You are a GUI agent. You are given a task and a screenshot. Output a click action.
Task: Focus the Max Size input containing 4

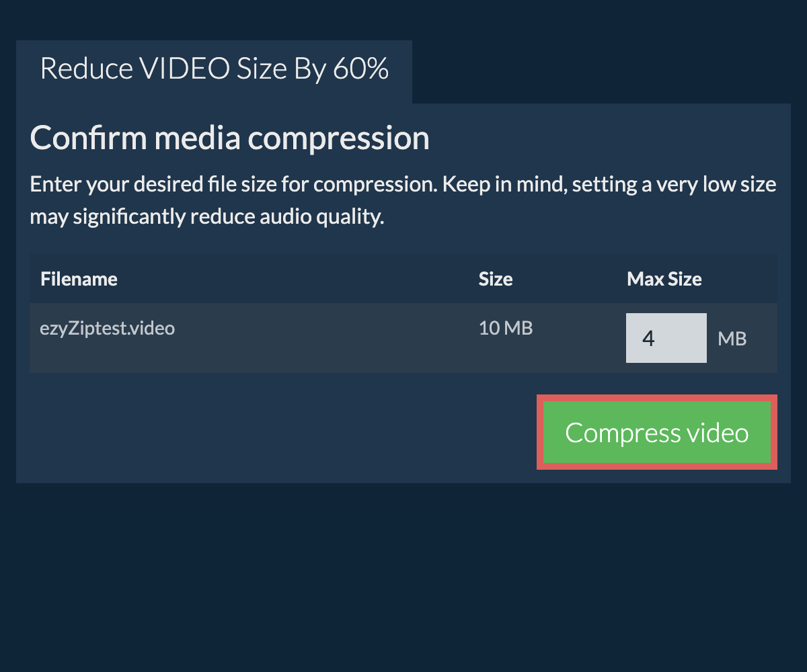pyautogui.click(x=665, y=338)
